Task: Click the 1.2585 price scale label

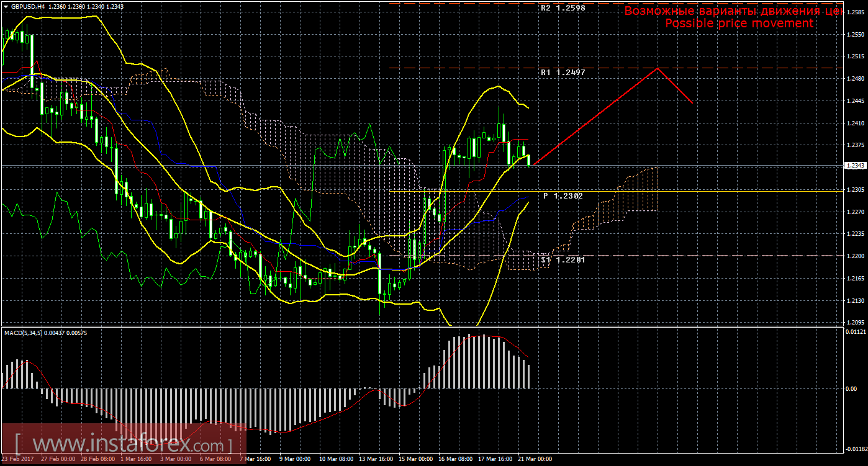Action: [856, 12]
